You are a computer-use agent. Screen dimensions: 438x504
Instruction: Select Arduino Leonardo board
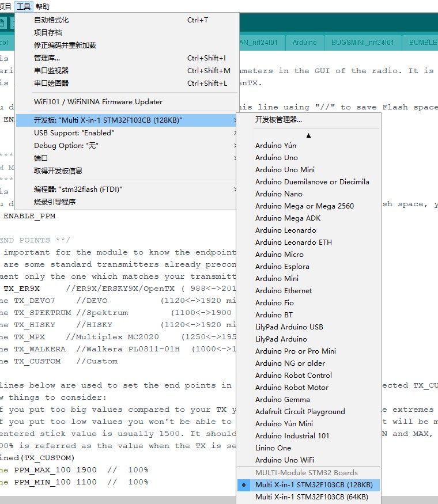point(309,230)
